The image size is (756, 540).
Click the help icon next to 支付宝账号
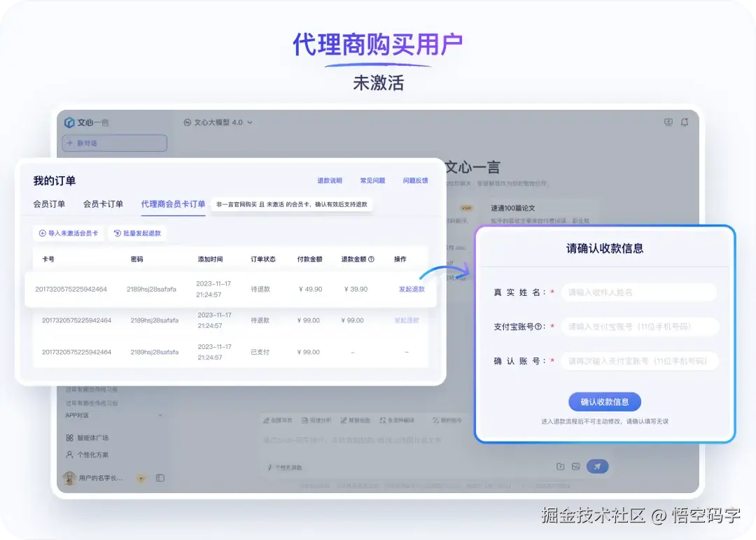(538, 327)
